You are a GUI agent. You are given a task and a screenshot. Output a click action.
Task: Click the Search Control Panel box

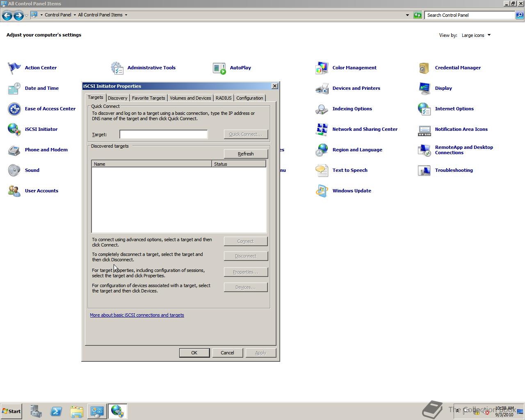pos(470,15)
